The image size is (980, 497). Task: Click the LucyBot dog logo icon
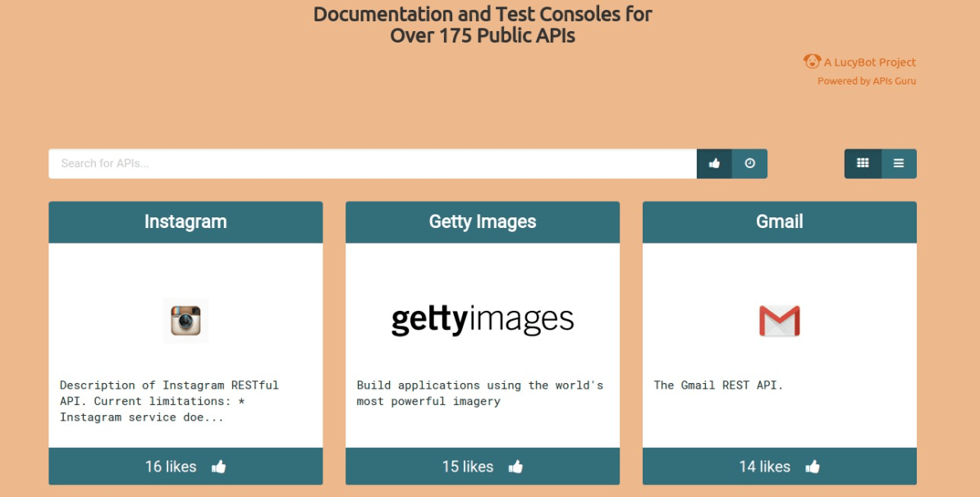pyautogui.click(x=812, y=62)
